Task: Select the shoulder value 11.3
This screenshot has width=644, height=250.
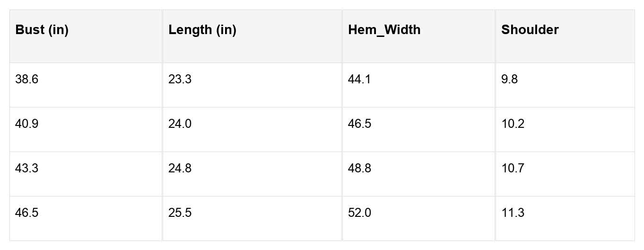Action: (513, 213)
